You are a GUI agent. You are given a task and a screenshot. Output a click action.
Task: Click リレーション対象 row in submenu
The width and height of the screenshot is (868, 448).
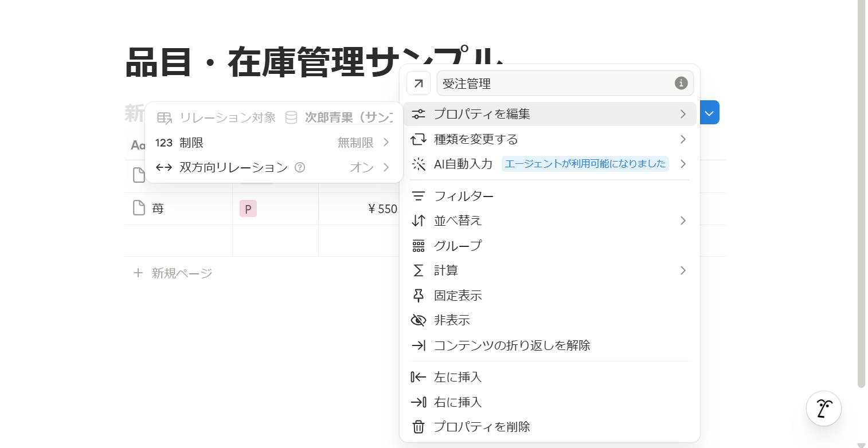point(274,117)
